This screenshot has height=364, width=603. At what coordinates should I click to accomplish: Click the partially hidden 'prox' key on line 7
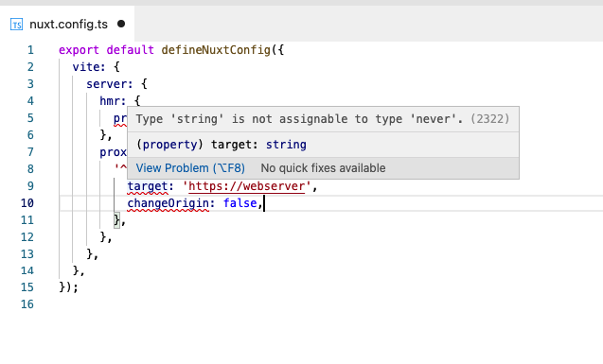point(113,152)
